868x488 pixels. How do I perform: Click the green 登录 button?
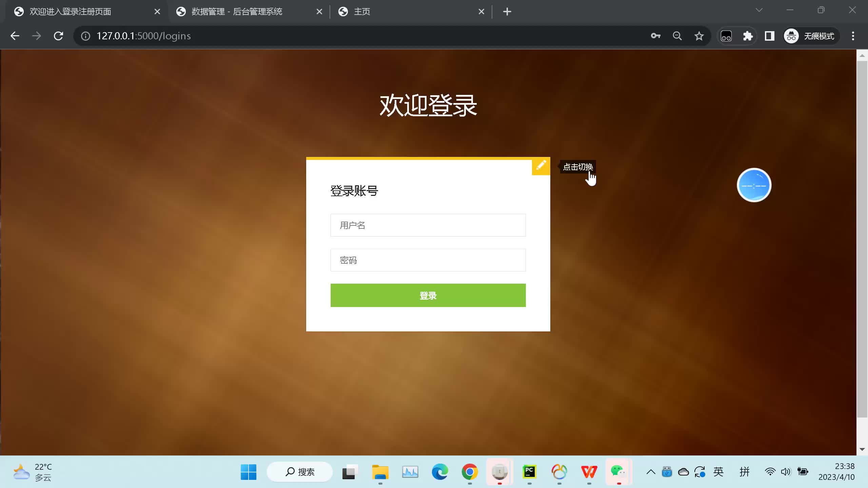point(428,295)
